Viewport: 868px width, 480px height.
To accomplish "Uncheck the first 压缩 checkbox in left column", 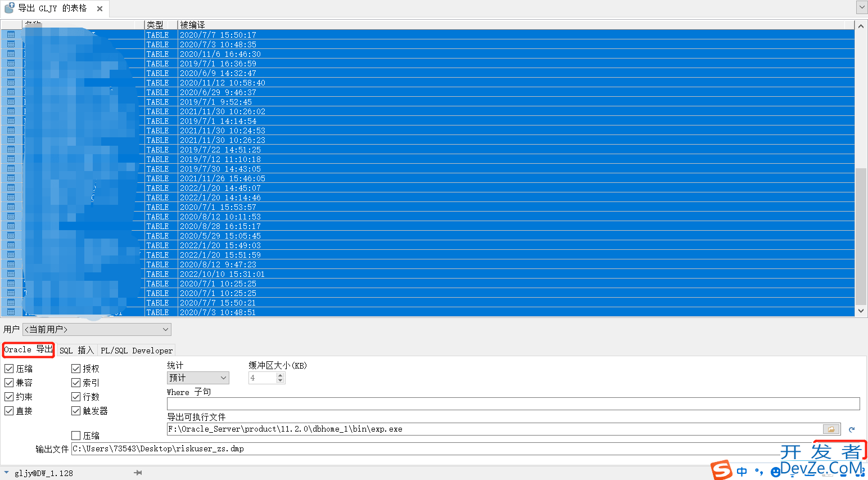I will tap(9, 369).
